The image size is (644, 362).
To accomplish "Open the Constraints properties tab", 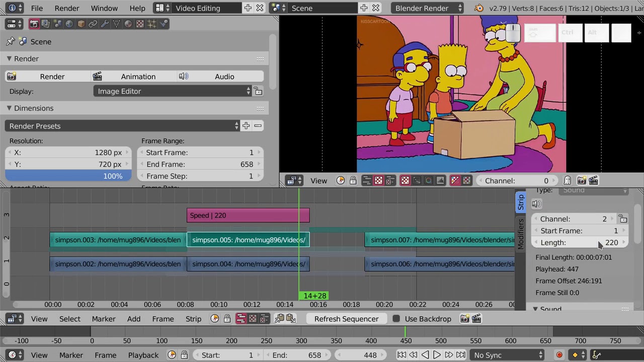I will (x=93, y=24).
